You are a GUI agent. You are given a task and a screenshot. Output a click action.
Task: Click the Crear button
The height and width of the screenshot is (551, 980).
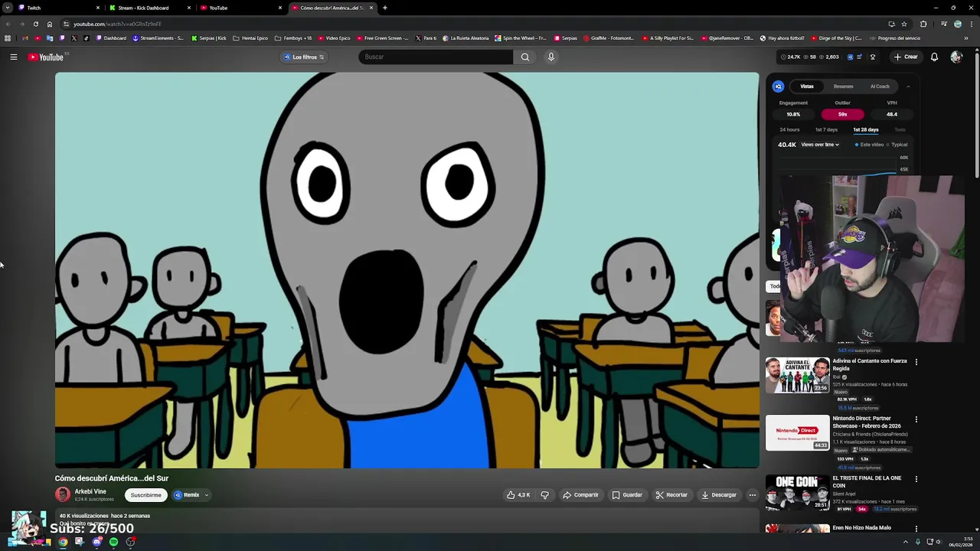click(x=906, y=57)
